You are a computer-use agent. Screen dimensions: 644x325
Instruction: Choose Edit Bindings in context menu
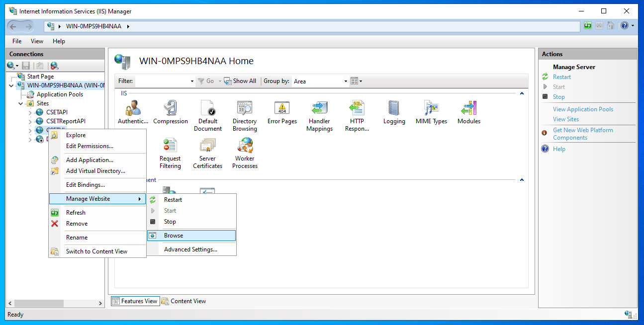(97, 185)
